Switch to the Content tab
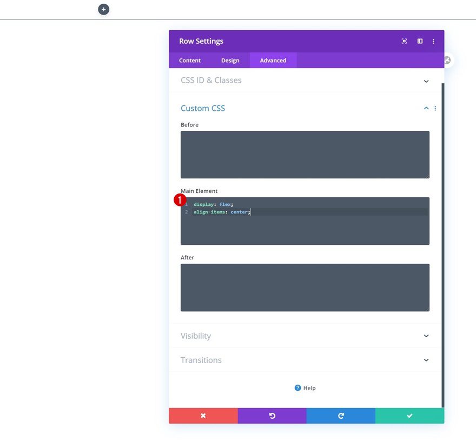Screen dimensions: 476x448 pos(190,61)
